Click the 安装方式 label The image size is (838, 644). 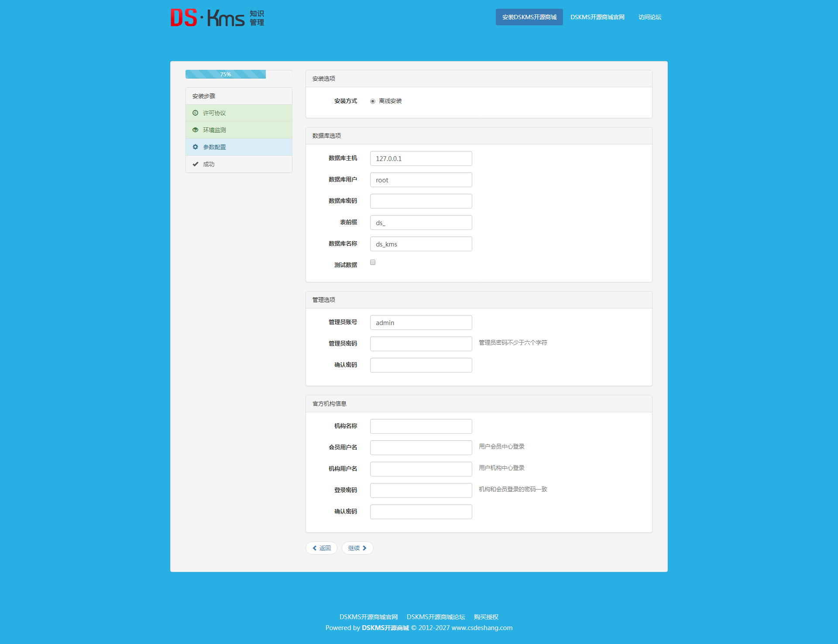346,101
